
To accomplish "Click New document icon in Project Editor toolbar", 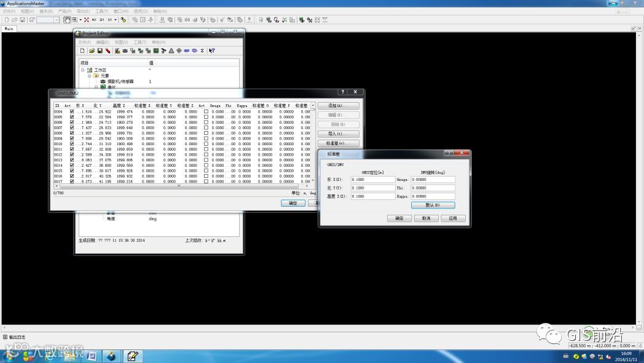I will 82,50.
